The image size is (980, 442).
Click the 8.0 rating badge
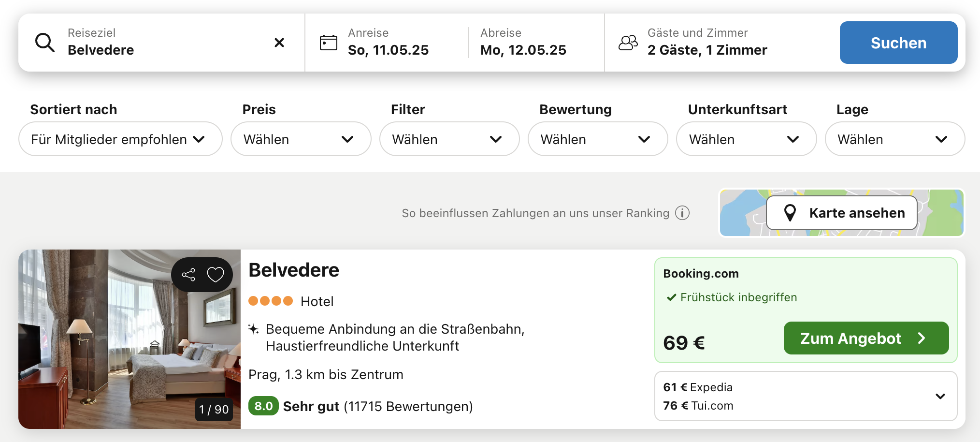263,406
